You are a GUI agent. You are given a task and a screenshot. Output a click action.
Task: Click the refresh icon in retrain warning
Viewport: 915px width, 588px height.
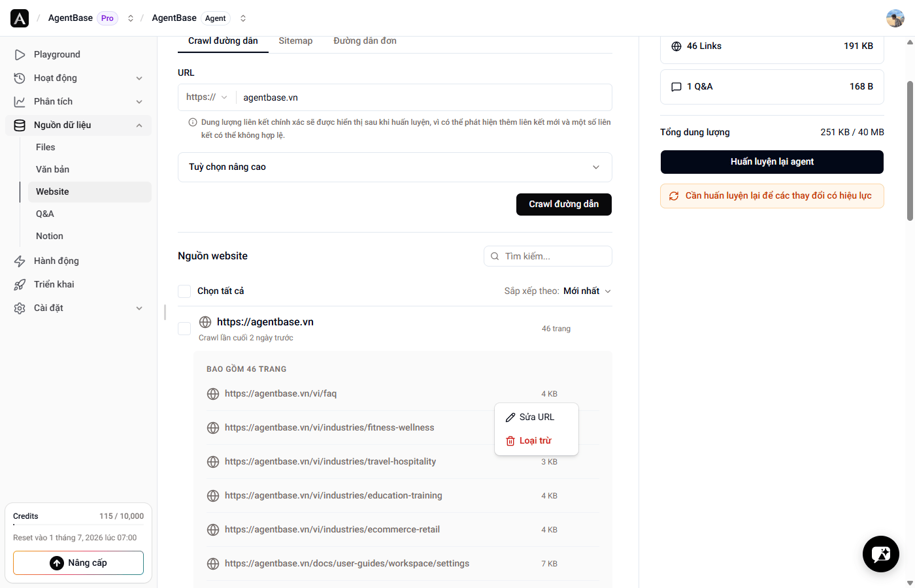pyautogui.click(x=674, y=196)
